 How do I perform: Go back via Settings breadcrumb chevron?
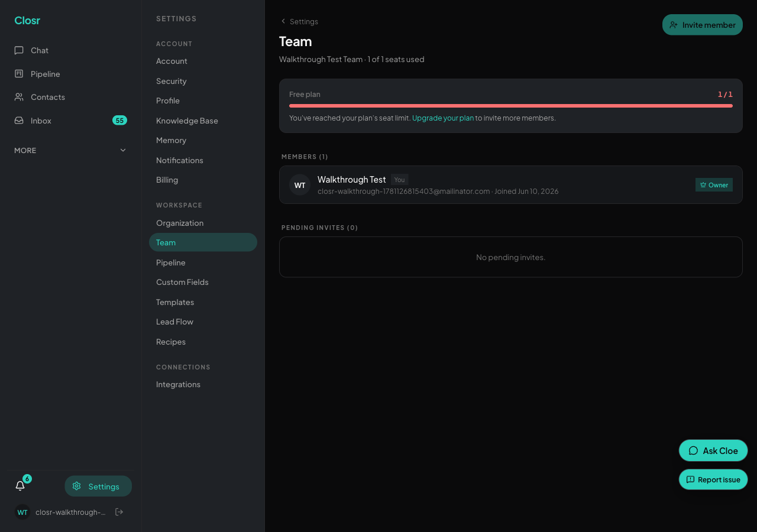pyautogui.click(x=283, y=21)
